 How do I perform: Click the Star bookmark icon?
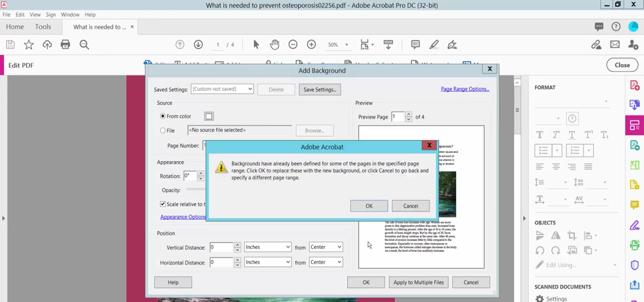[x=29, y=44]
